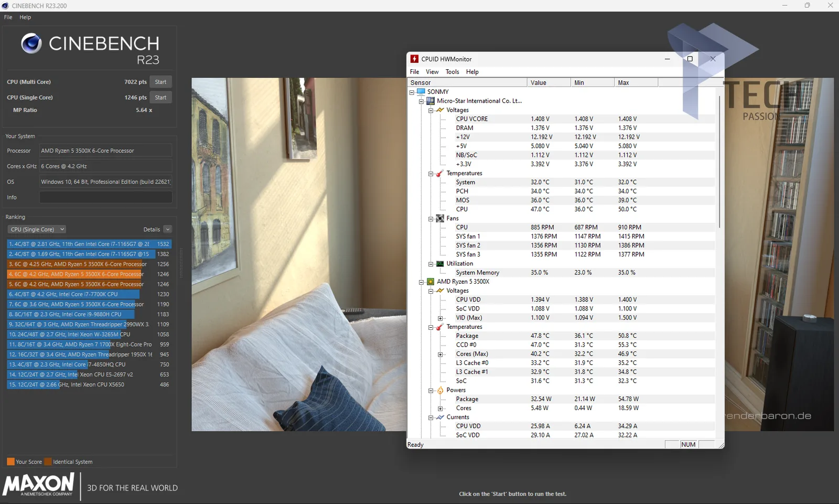Screen dimensions: 839x504
Task: Click the MAXON logo at bottom left
Action: 39,485
